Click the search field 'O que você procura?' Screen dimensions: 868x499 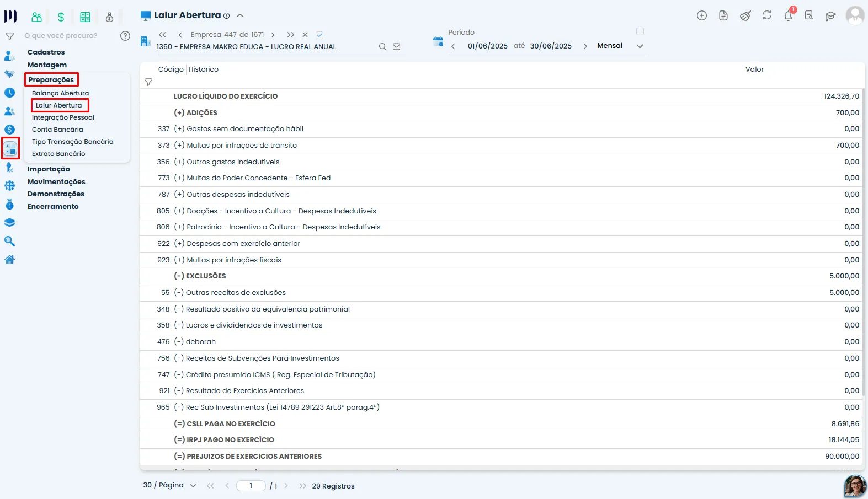[61, 36]
